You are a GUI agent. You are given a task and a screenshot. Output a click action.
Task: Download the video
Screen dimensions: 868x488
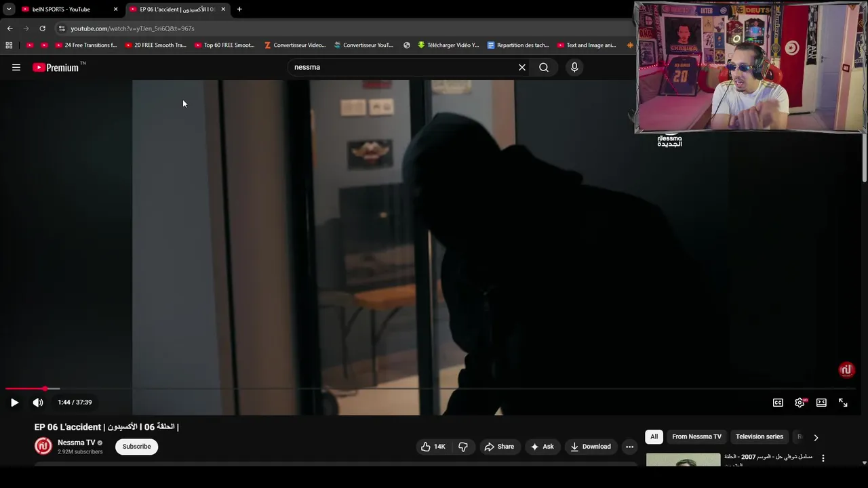coord(591,447)
